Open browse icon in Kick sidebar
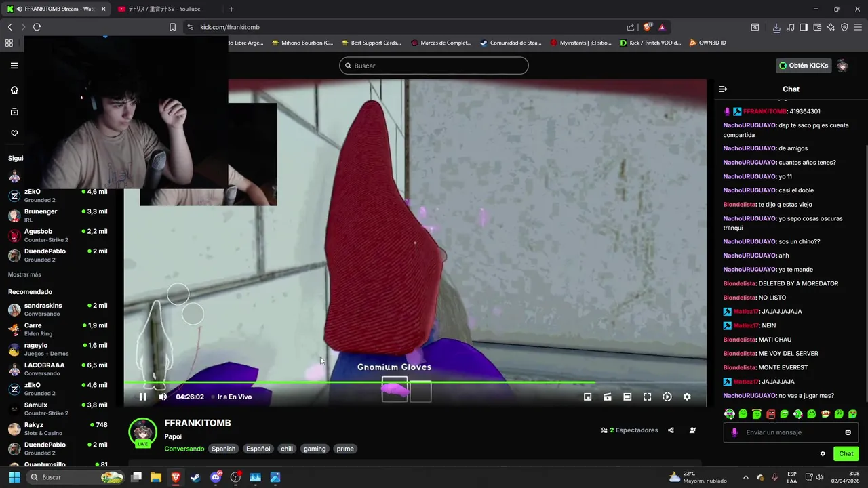This screenshot has height=488, width=868. [x=14, y=112]
